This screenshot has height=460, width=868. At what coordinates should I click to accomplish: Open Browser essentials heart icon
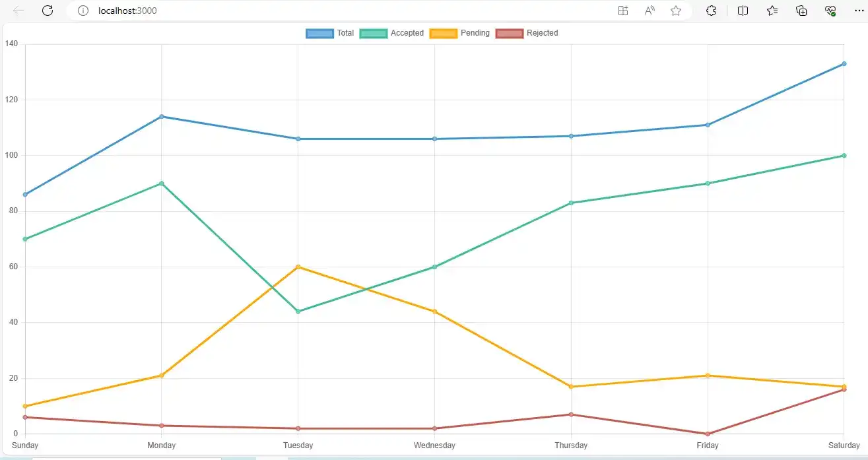click(x=830, y=11)
